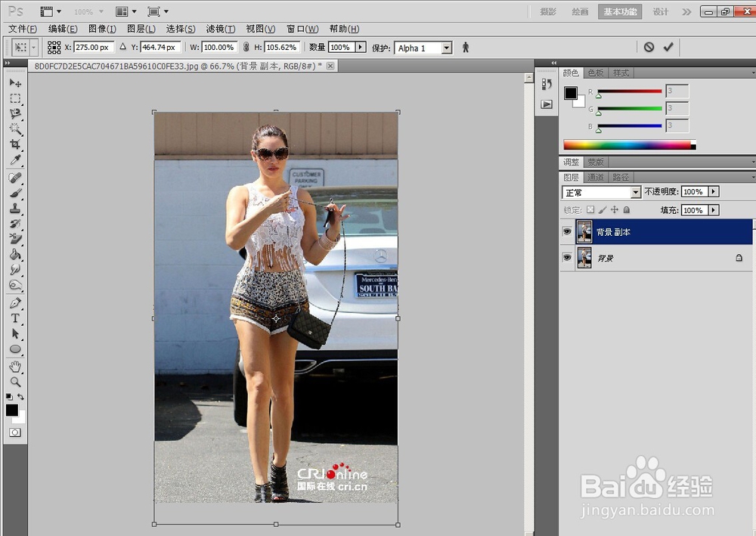This screenshot has width=756, height=536.
Task: Open the 文件(F) menu
Action: (x=23, y=29)
